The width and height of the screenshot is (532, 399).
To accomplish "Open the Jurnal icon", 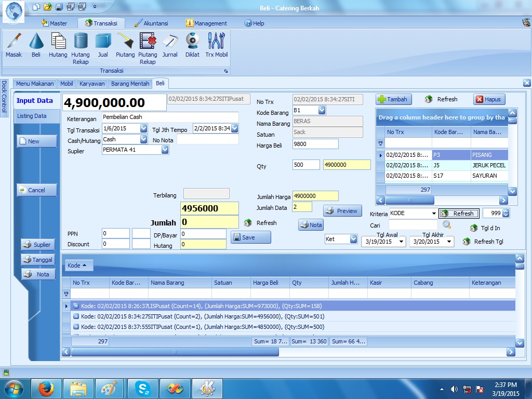I will point(170,44).
